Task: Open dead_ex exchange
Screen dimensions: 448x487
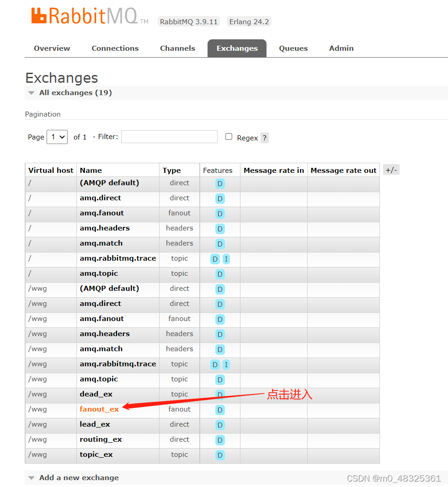Action: coord(96,394)
